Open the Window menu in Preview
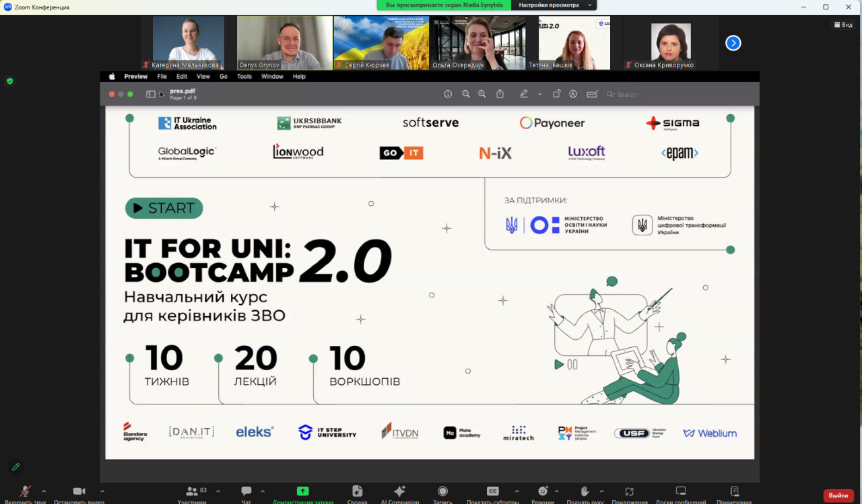This screenshot has height=504, width=862. tap(272, 77)
